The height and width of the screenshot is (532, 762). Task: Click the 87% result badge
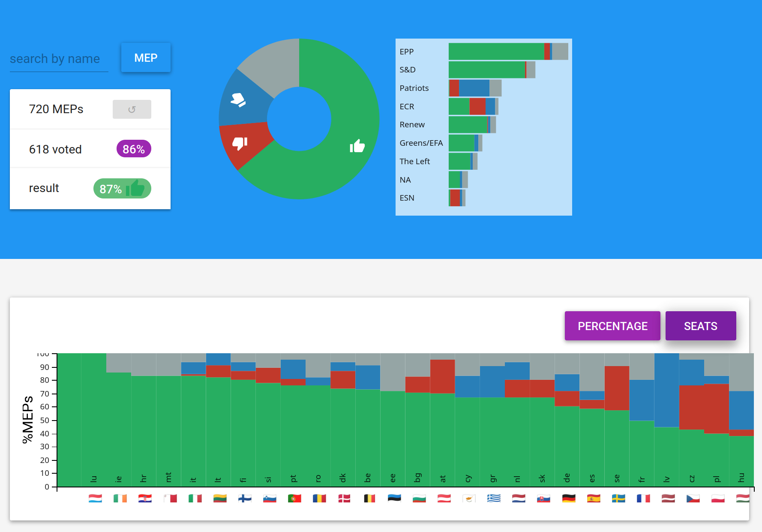122,189
